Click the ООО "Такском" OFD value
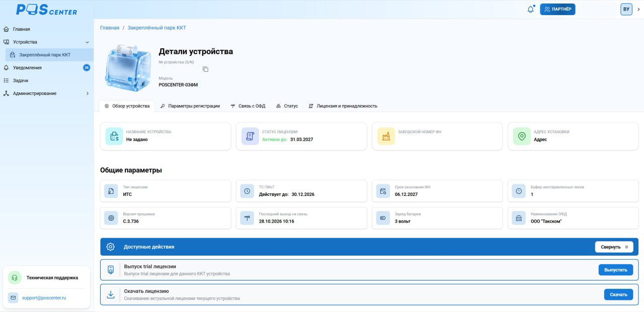The width and height of the screenshot is (644, 312). (546, 221)
